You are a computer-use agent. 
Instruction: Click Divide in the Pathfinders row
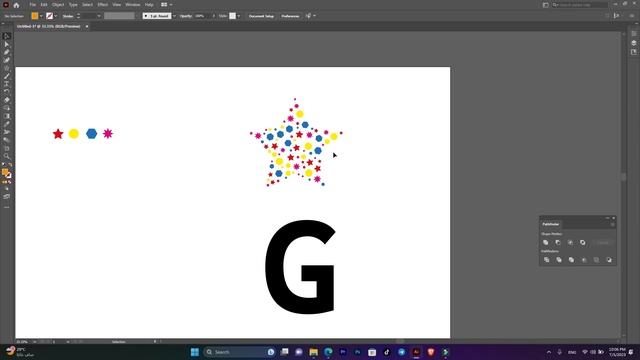point(547,260)
